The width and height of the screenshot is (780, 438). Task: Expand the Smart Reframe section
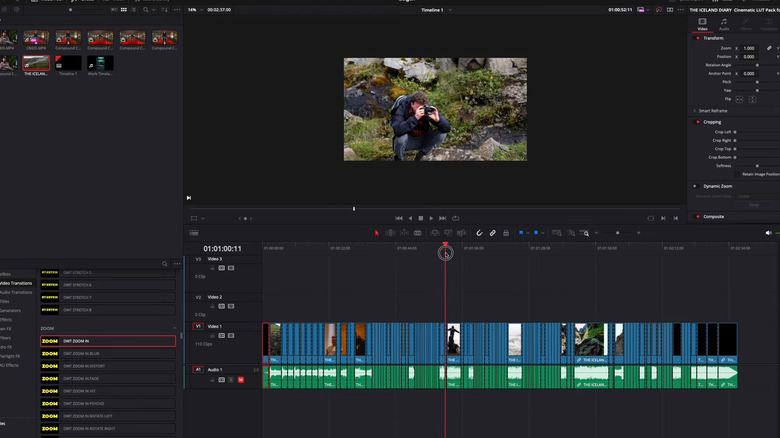pyautogui.click(x=695, y=110)
